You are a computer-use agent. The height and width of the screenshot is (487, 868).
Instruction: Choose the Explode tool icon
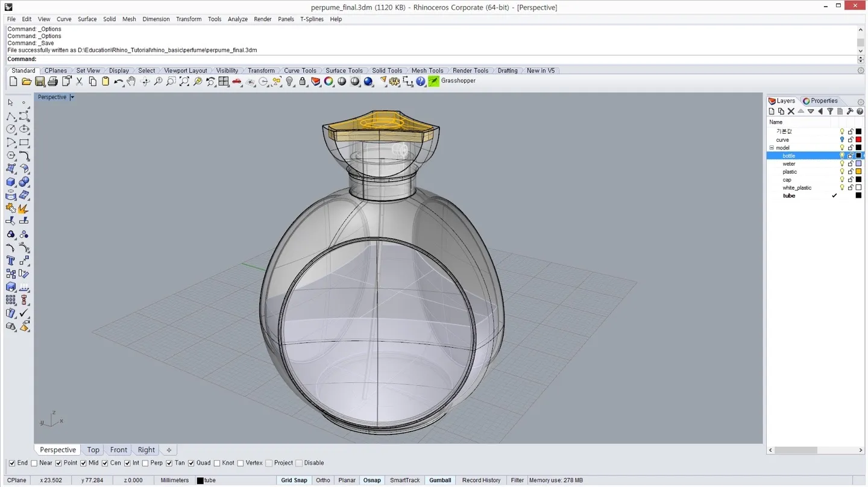(x=24, y=209)
